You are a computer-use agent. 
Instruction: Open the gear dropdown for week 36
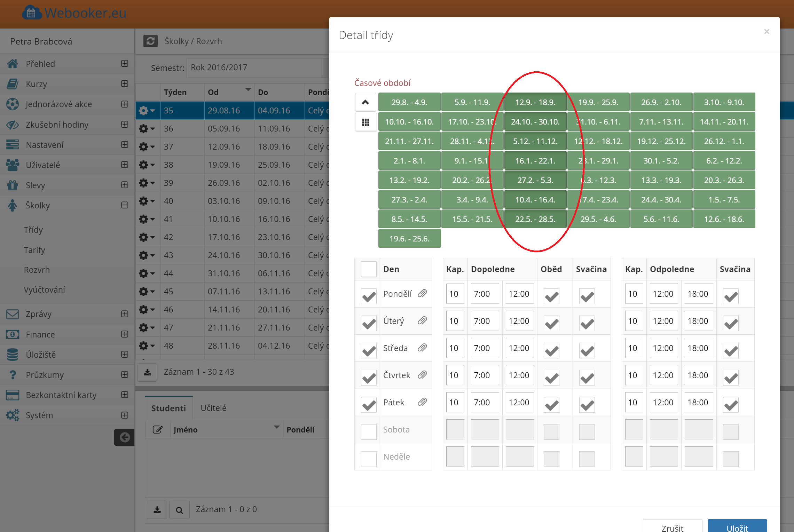coord(147,129)
